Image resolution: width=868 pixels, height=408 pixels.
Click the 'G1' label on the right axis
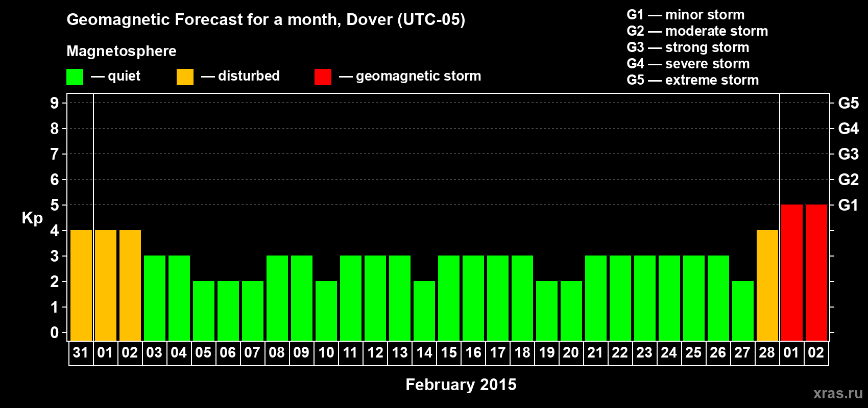849,205
